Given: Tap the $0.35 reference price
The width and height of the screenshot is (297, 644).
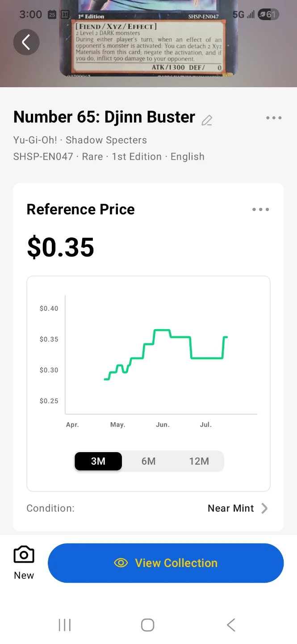Looking at the screenshot, I should [x=61, y=247].
